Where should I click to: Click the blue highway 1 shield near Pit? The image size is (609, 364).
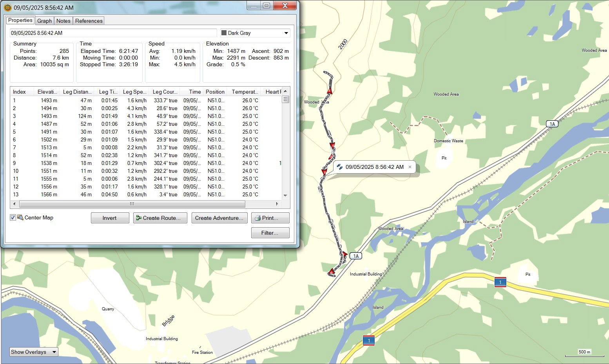coord(500,282)
